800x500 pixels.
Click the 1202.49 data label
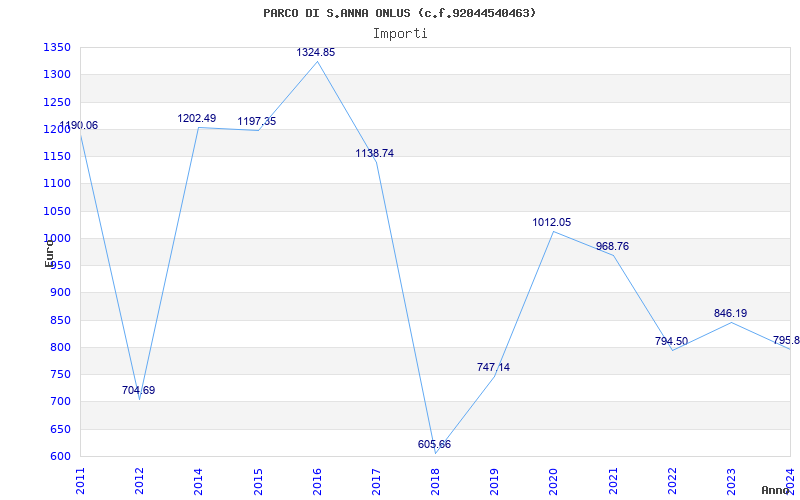click(196, 118)
